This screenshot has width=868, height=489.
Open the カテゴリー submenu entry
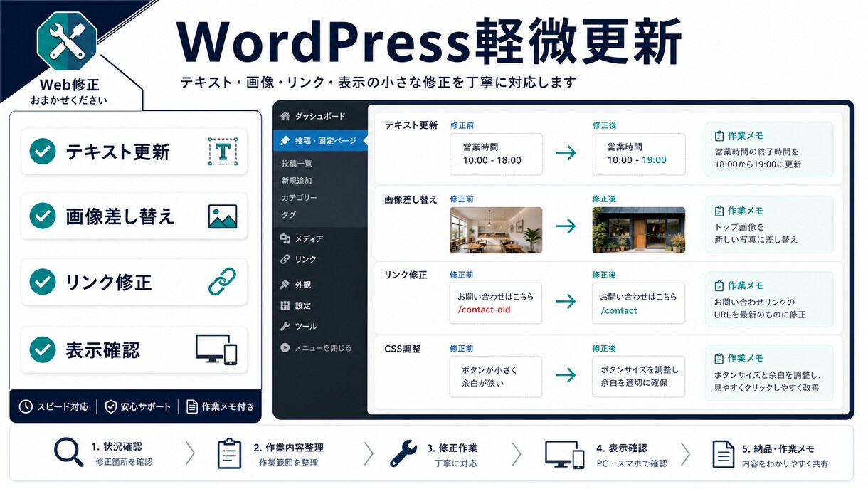300,197
